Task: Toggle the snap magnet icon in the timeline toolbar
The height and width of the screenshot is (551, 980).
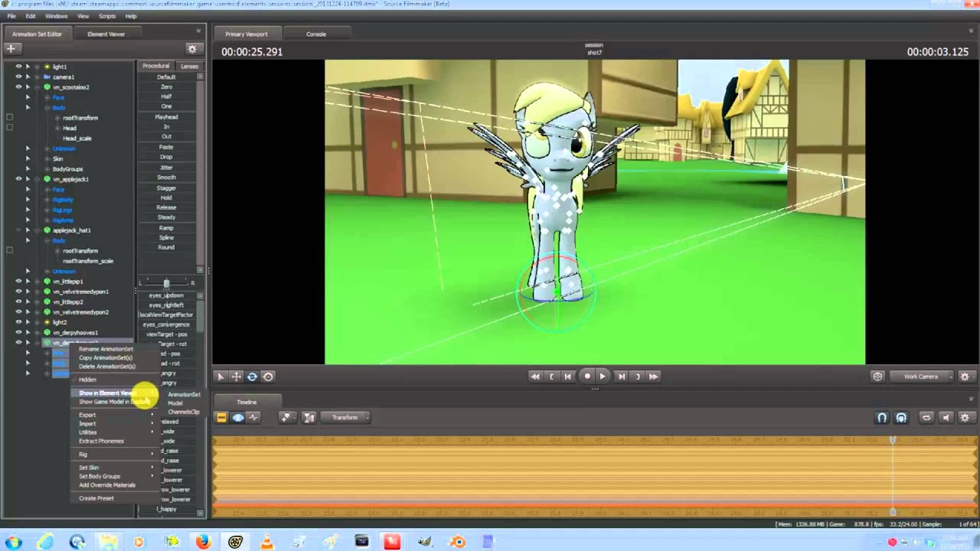Action: coord(882,418)
